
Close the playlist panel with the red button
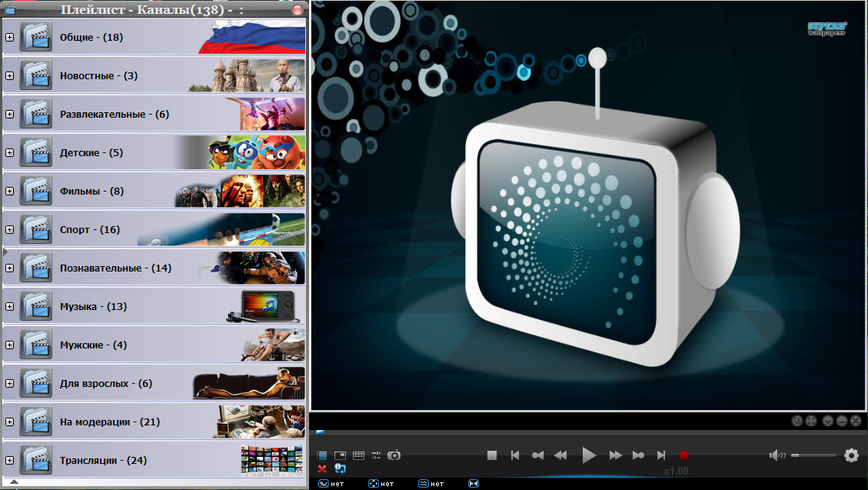click(298, 9)
